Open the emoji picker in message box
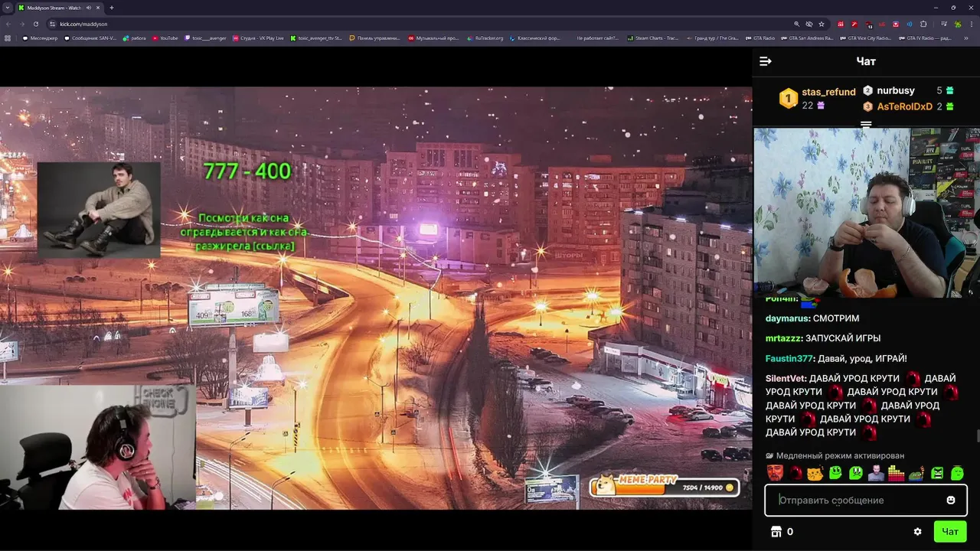 [x=951, y=500]
